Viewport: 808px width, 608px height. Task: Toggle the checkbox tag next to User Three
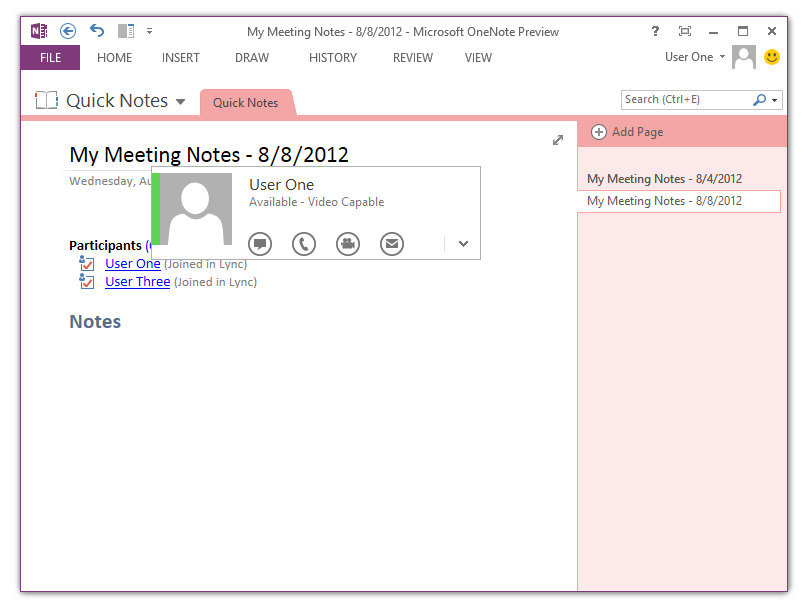[87, 281]
